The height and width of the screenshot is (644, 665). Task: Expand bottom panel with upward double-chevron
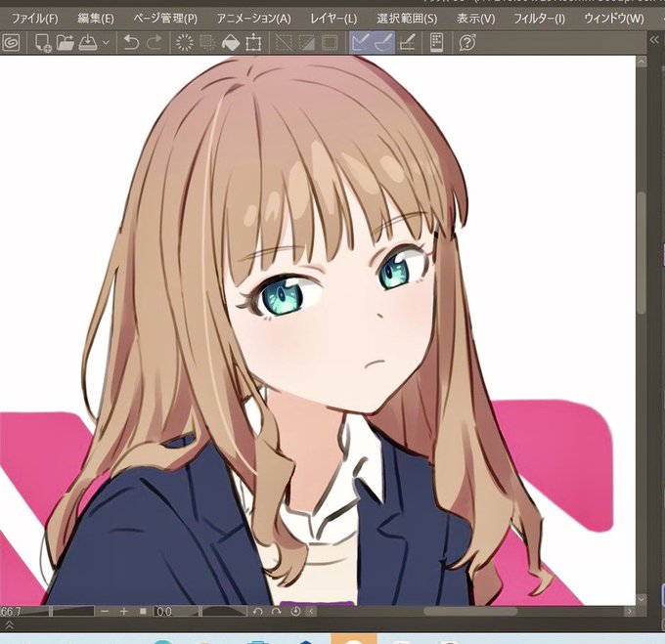9,624
